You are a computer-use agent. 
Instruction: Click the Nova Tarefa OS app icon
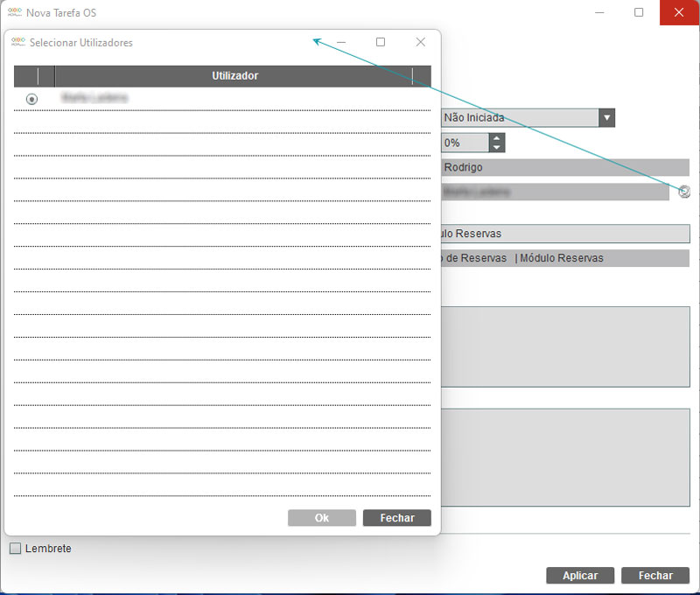point(15,12)
